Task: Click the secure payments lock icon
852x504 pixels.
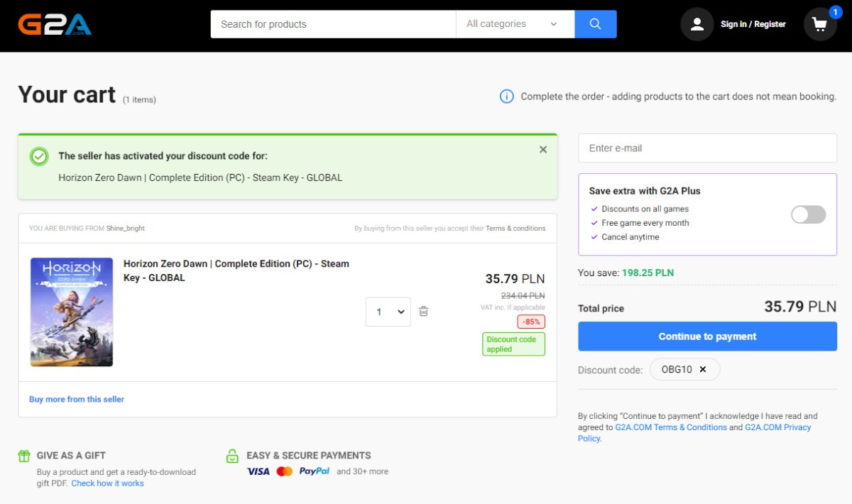Action: coord(232,456)
